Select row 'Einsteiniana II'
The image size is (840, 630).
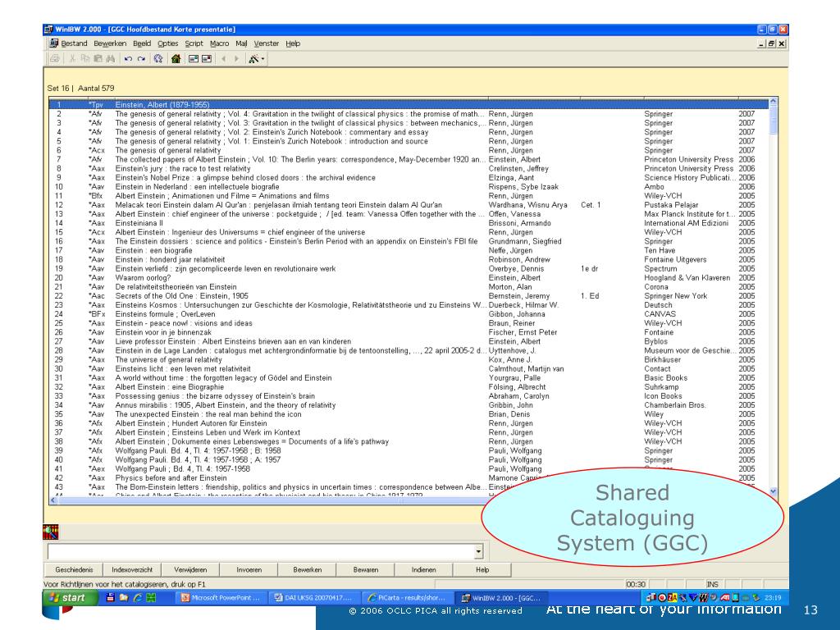(409, 223)
